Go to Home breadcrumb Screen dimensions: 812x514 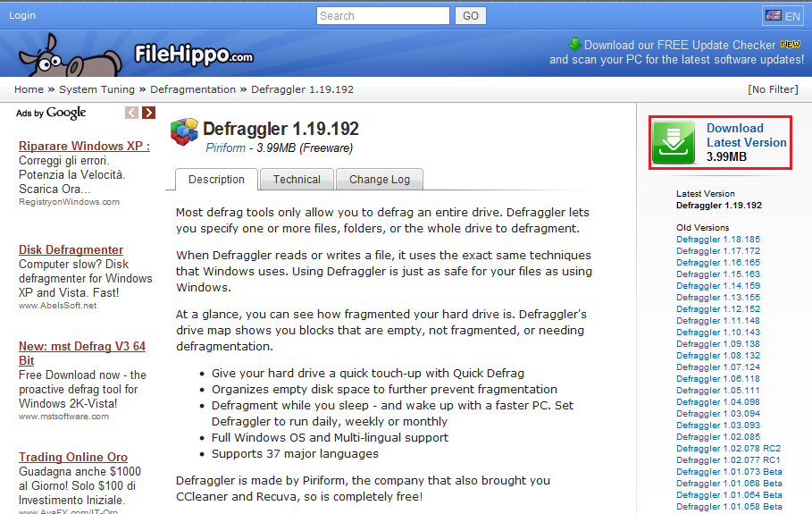click(29, 89)
